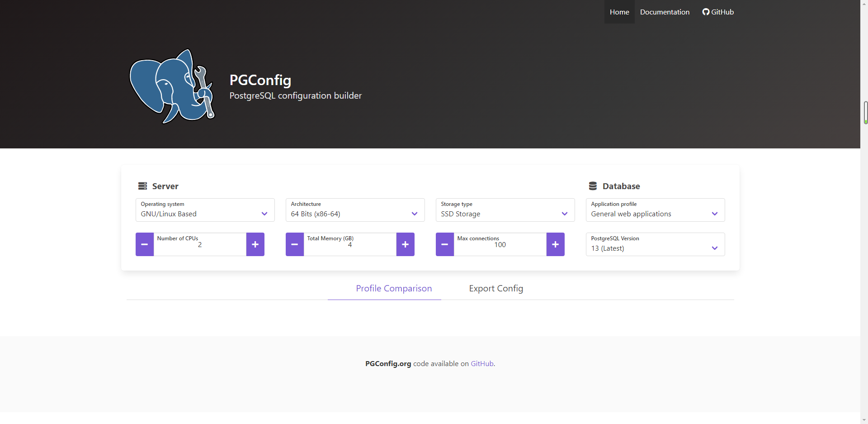Click the Number of CPUs value field
The image size is (868, 424).
(x=200, y=244)
